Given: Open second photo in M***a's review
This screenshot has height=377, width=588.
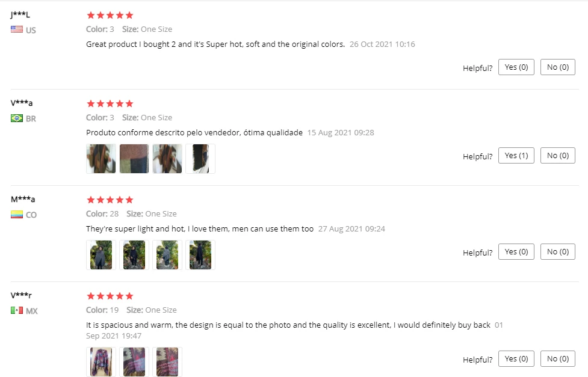Looking at the screenshot, I should click(134, 255).
